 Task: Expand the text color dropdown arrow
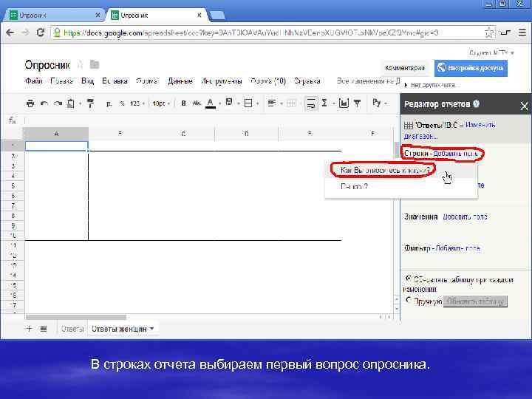pos(219,104)
